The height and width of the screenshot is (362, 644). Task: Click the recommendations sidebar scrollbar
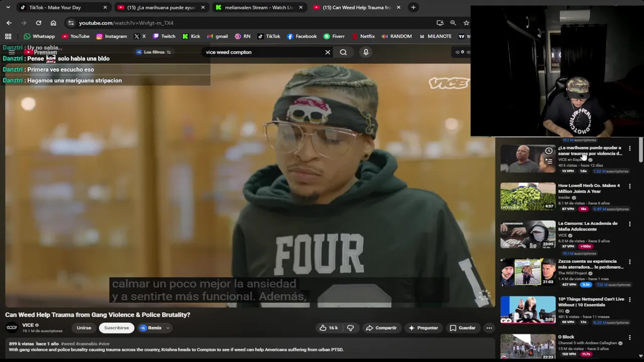(x=641, y=151)
